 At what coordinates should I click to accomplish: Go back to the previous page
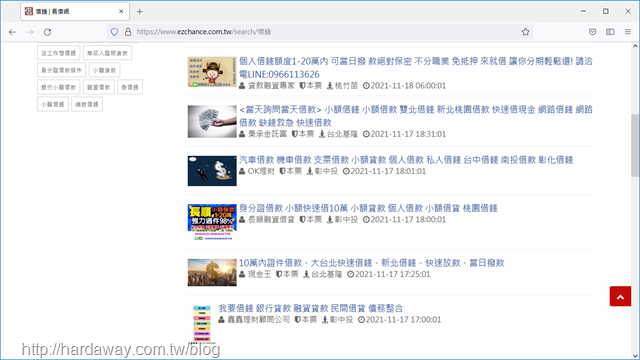click(x=12, y=32)
